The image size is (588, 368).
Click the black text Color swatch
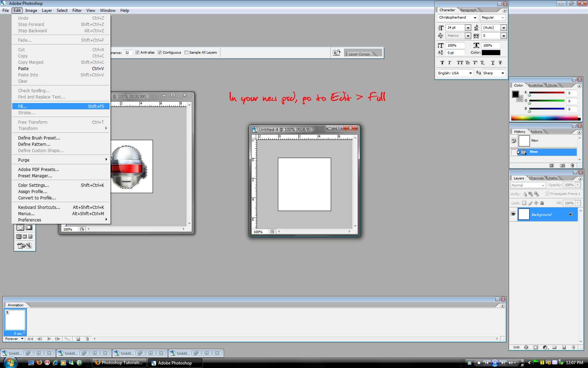pos(491,53)
